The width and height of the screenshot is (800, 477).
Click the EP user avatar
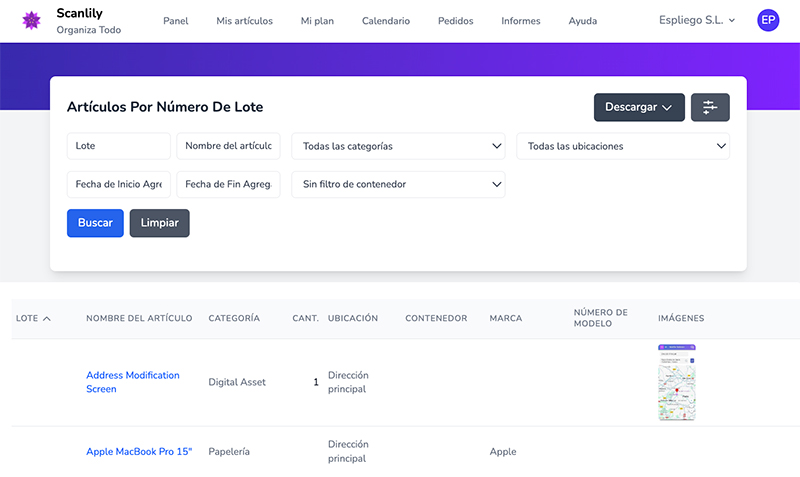768,20
